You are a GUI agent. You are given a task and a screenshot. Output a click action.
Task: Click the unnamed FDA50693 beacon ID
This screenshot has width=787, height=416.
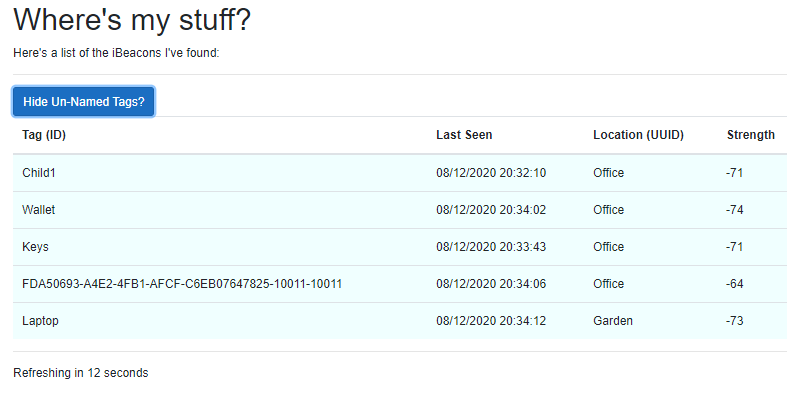182,284
